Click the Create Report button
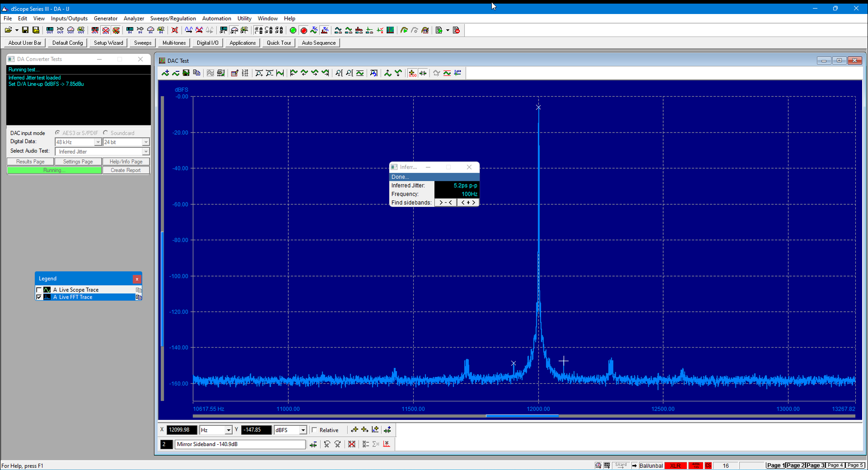 pos(126,170)
